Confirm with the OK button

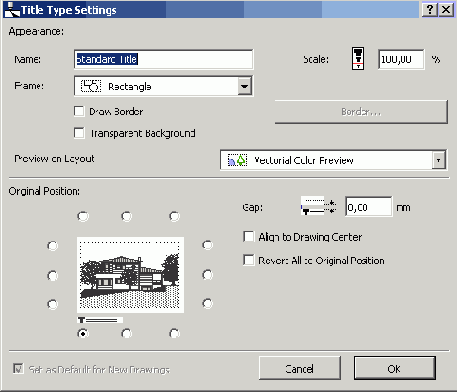[395, 369]
